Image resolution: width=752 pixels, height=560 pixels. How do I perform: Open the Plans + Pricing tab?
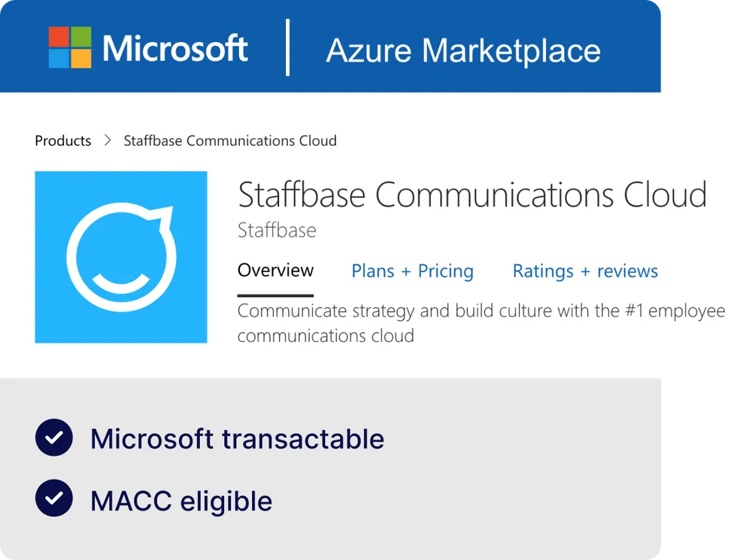(413, 271)
